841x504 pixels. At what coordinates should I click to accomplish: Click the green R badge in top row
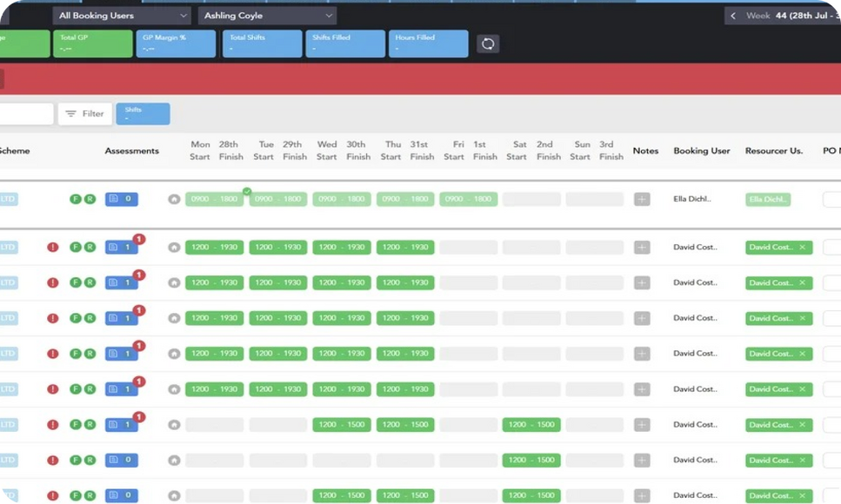pyautogui.click(x=90, y=199)
